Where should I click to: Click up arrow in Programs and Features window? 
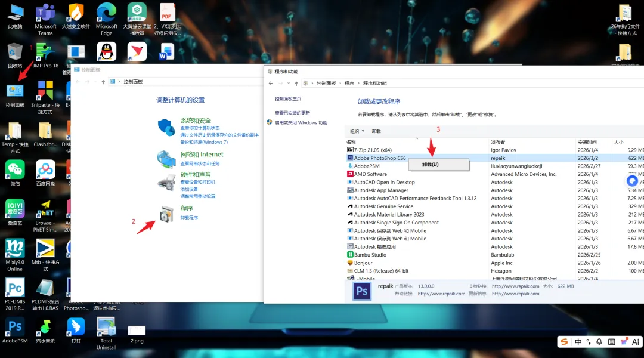(296, 84)
